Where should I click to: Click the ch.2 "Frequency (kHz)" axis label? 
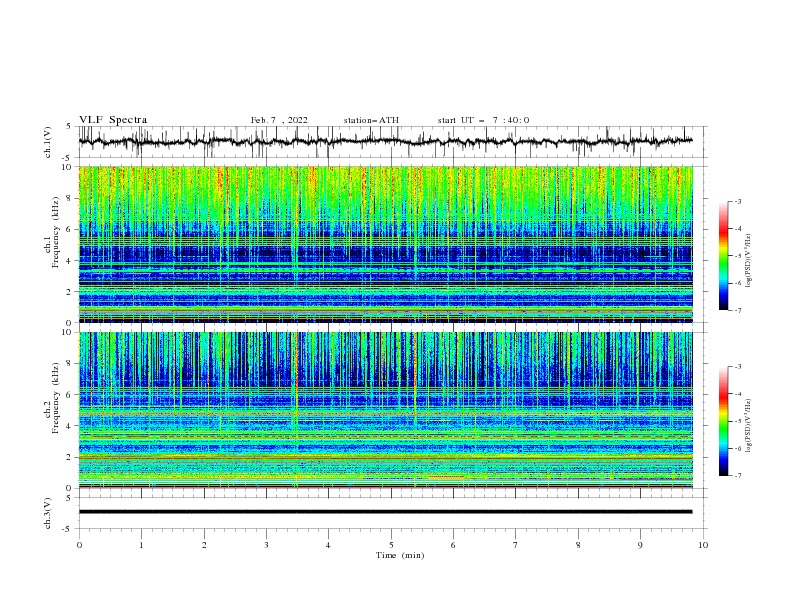click(x=56, y=397)
